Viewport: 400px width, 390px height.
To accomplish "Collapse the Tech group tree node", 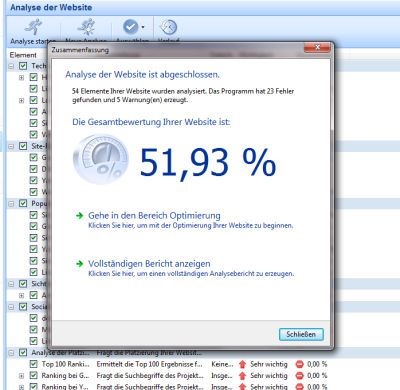I will tap(11, 66).
